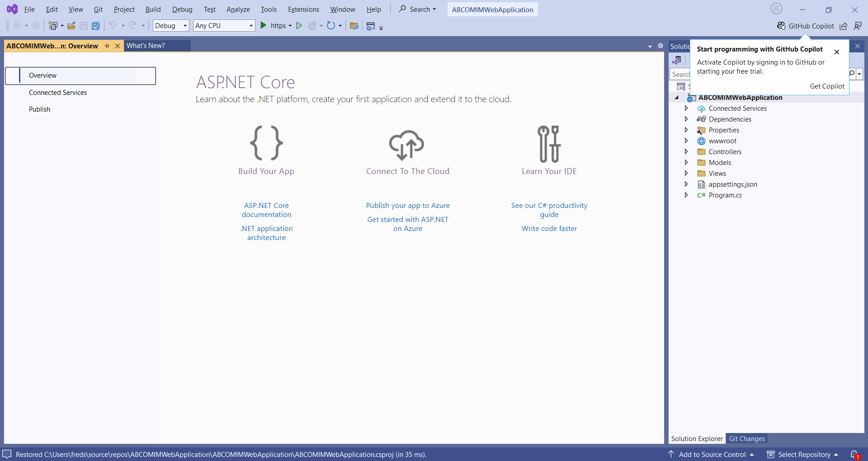
Task: Click the Find in Files toolbar icon
Action: pyautogui.click(x=354, y=26)
